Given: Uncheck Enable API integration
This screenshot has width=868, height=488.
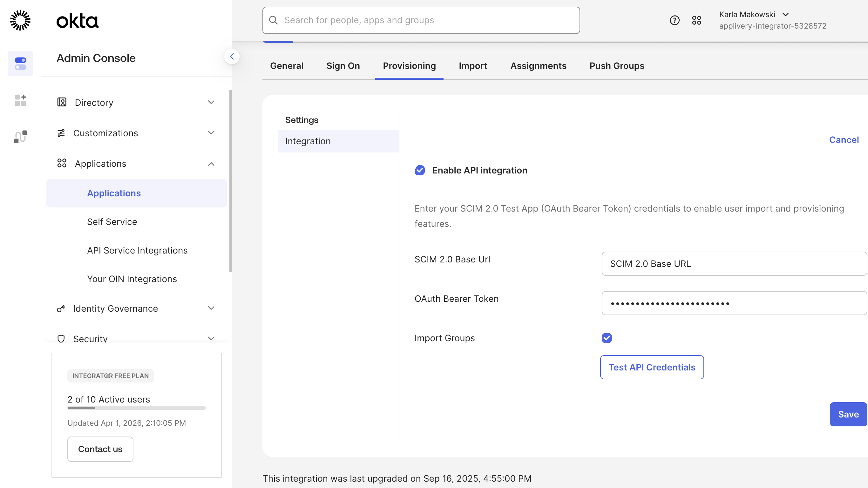Looking at the screenshot, I should (x=419, y=171).
